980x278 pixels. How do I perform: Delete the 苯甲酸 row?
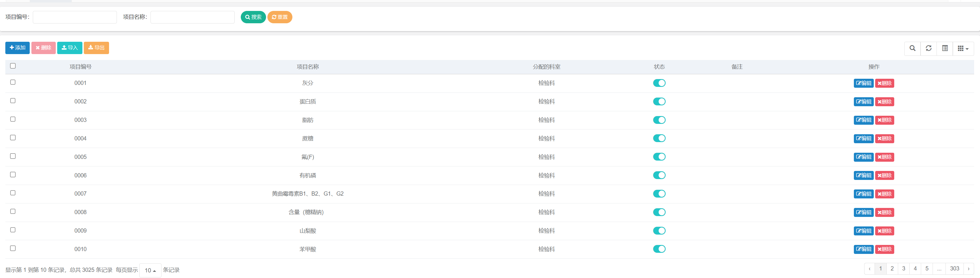(x=884, y=249)
